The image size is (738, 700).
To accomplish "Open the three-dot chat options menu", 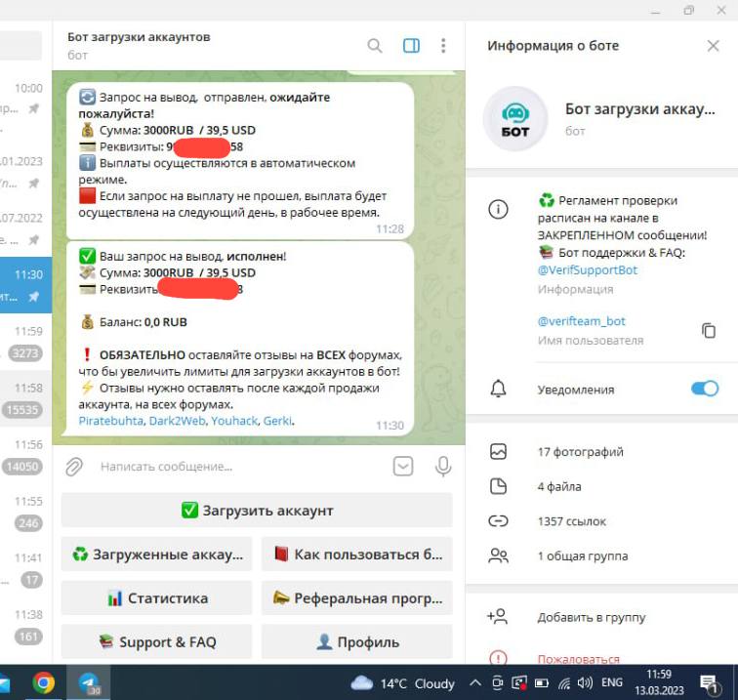I will 443,45.
